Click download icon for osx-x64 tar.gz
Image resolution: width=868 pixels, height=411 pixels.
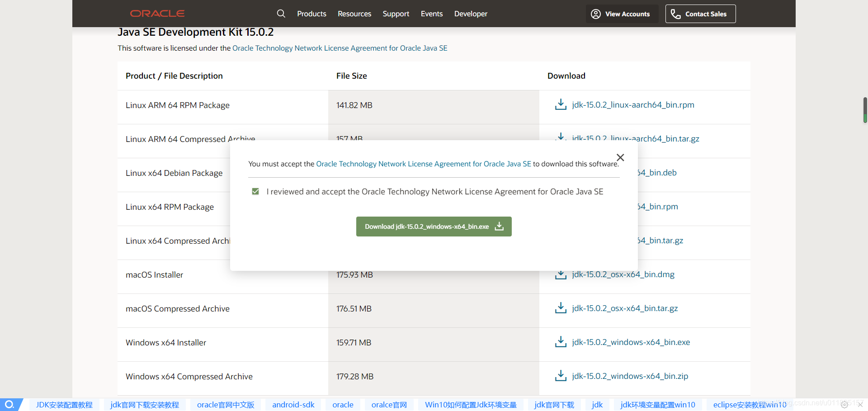click(561, 308)
